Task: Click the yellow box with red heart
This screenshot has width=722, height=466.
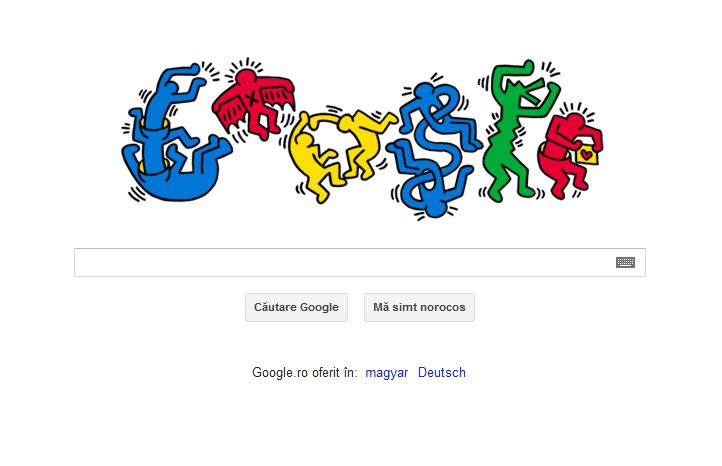Action: pyautogui.click(x=587, y=155)
